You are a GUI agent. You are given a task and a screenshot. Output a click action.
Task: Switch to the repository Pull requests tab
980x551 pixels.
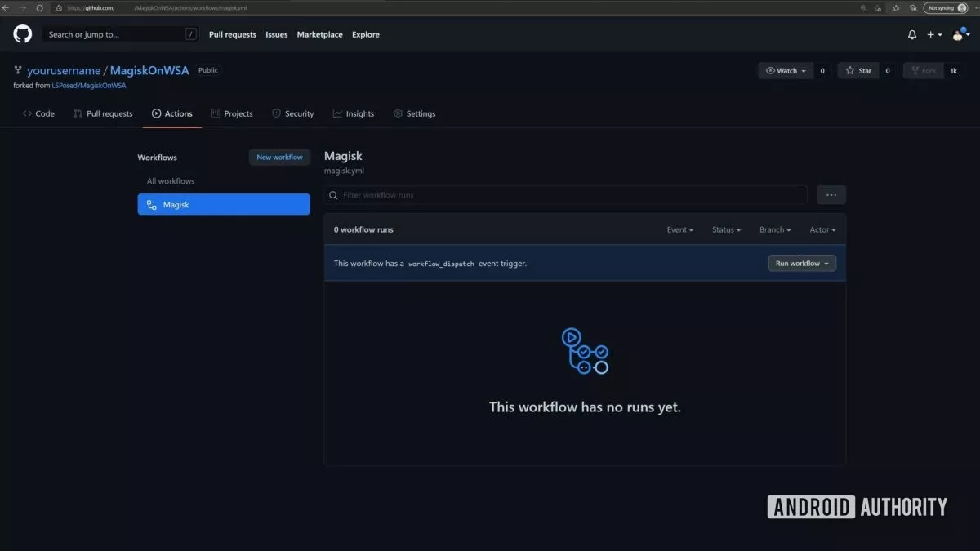tap(103, 113)
